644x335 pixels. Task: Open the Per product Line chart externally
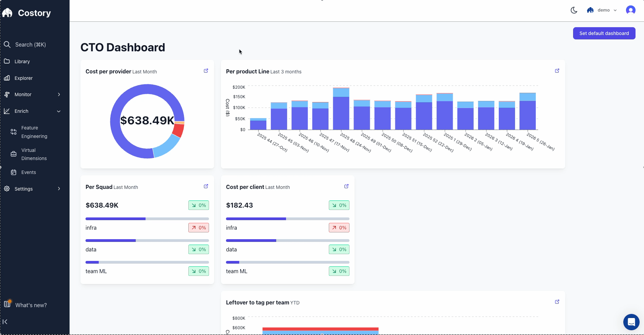[x=557, y=71]
